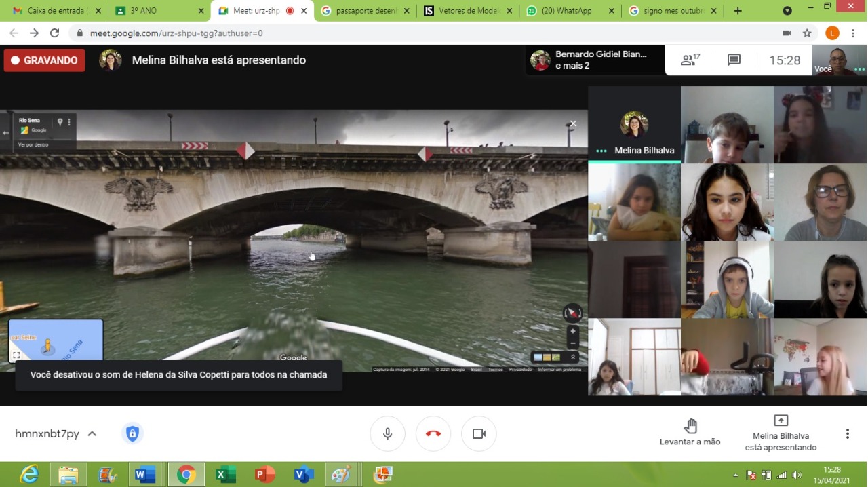The image size is (868, 487).
Task: Show the participants list icon
Action: (x=690, y=60)
